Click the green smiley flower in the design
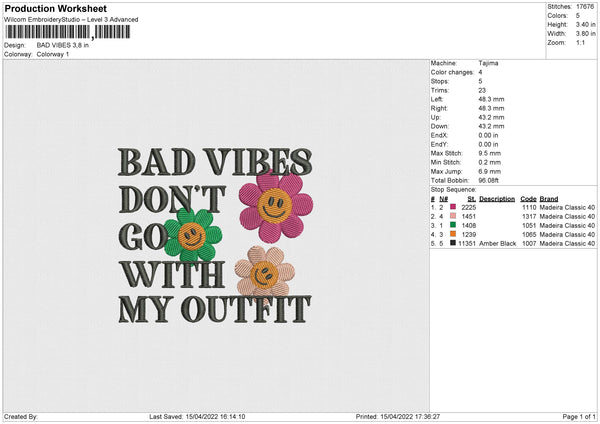Viewport: 600px width, 424px height. point(192,235)
